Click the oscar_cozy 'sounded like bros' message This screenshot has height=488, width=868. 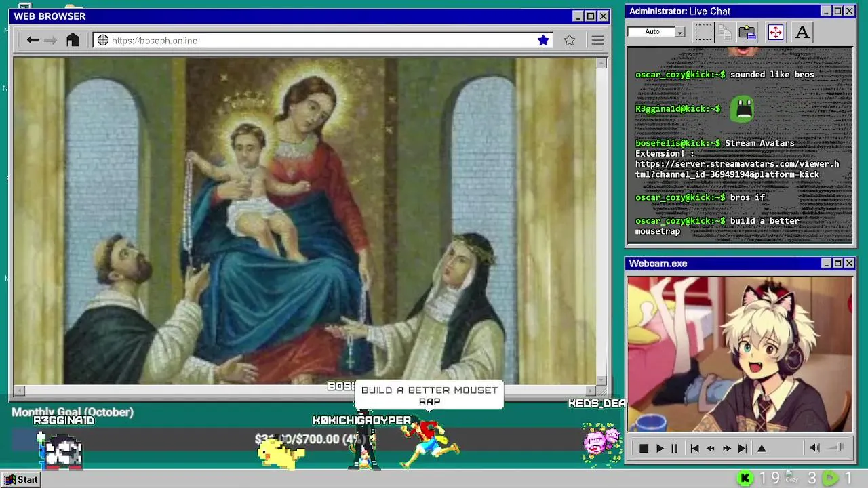click(x=724, y=75)
